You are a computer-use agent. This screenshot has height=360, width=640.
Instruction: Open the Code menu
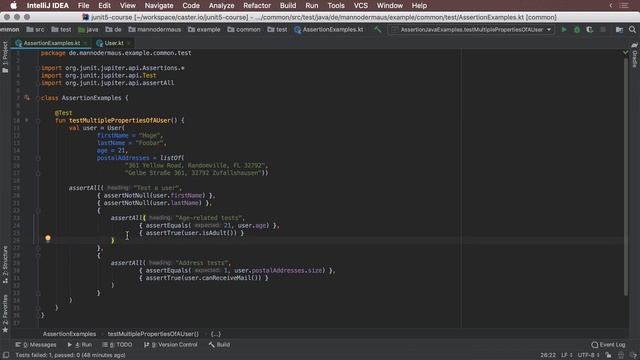tap(191, 6)
